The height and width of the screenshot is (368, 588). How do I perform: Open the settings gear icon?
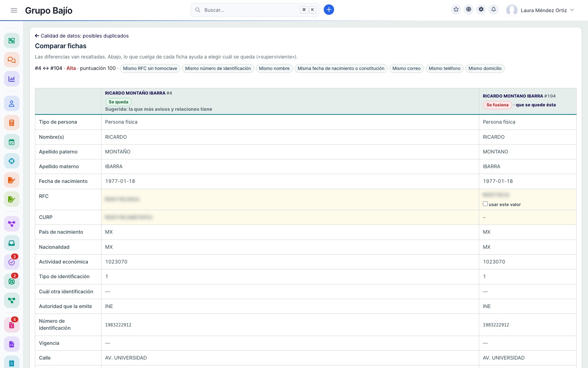click(481, 10)
